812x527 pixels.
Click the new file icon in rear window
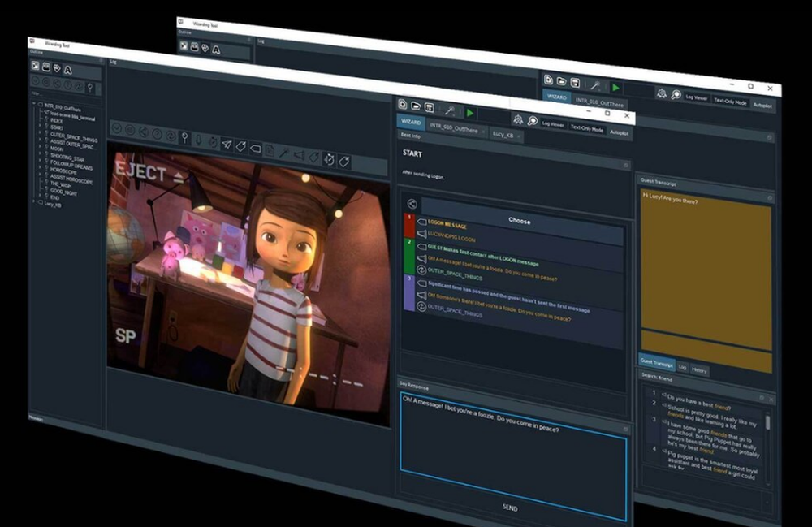[x=548, y=80]
